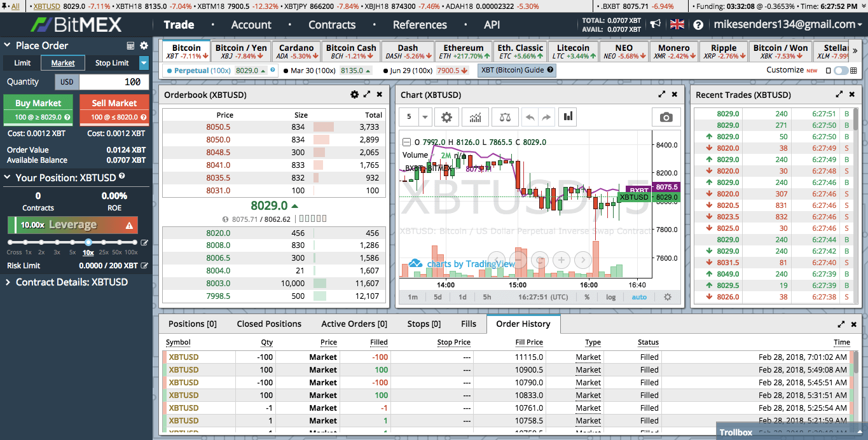Set leverage slider to 25x
Image resolution: width=868 pixels, height=440 pixels.
(104, 243)
